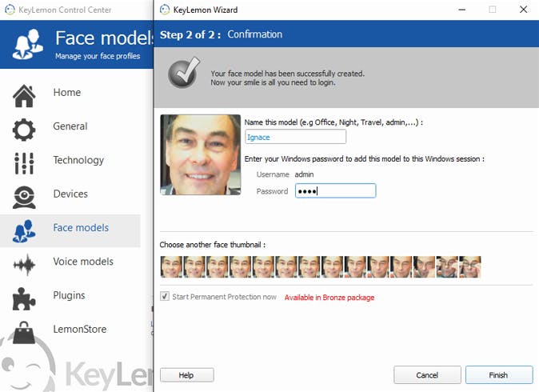Close the KeyLemon Wizard window
Viewport: 539px width, 392px height.
[523, 10]
